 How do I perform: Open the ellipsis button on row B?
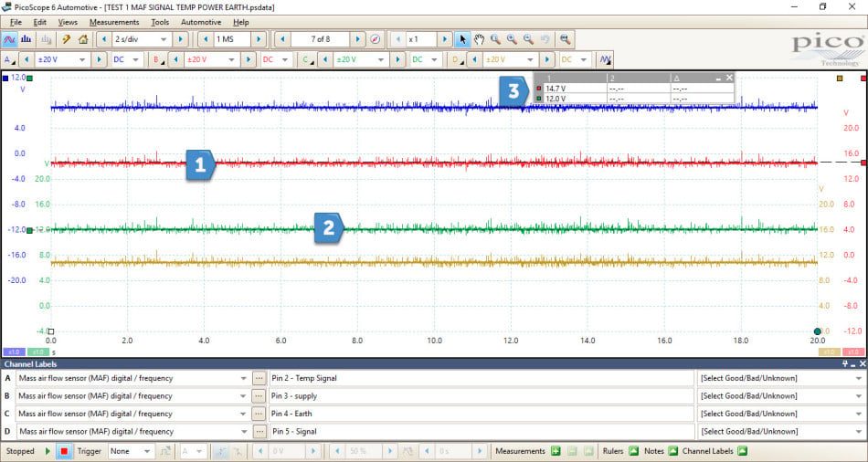pyautogui.click(x=259, y=396)
